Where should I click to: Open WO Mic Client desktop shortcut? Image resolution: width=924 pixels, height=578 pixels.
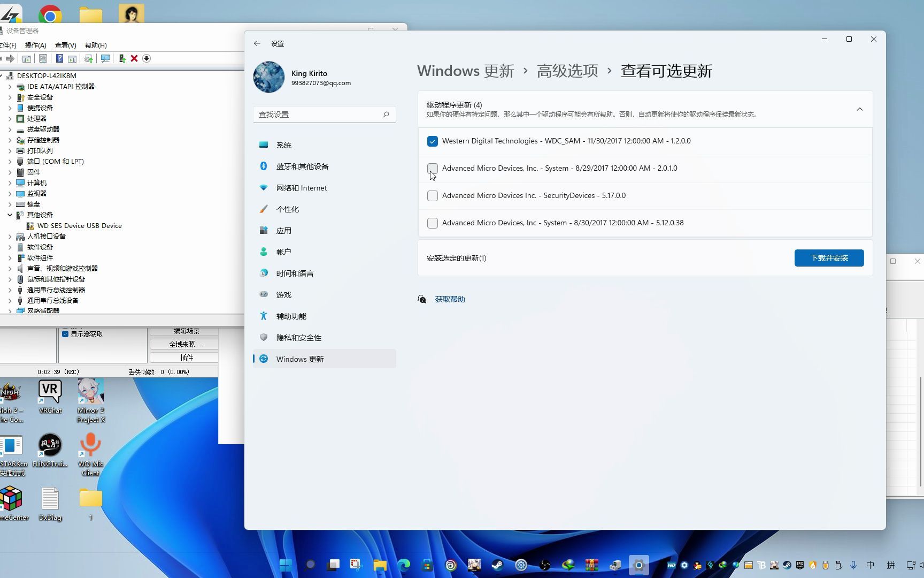tap(90, 454)
